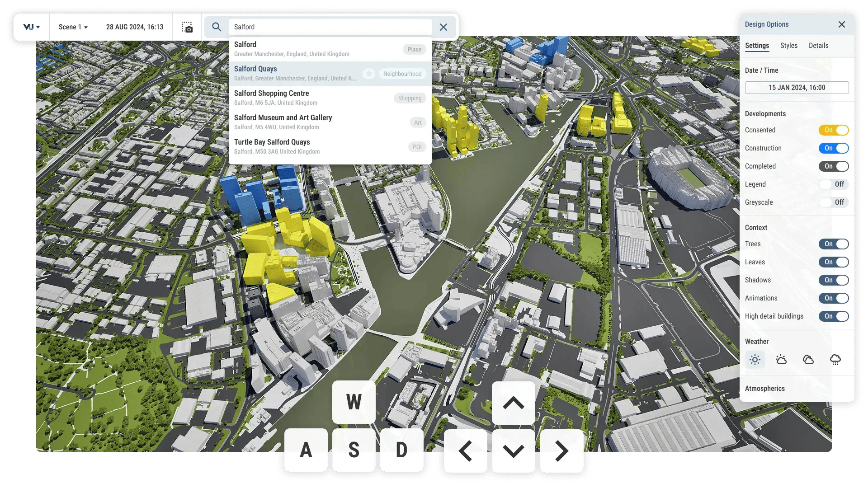Image resolution: width=868 pixels, height=488 pixels.
Task: Click the left arrow key button
Action: click(466, 451)
